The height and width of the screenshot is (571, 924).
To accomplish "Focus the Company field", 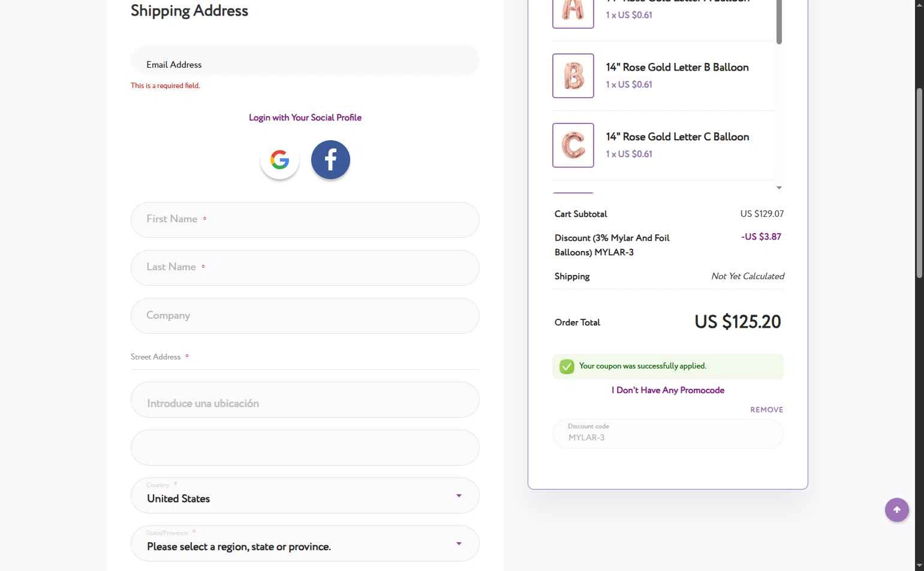I will 305,316.
